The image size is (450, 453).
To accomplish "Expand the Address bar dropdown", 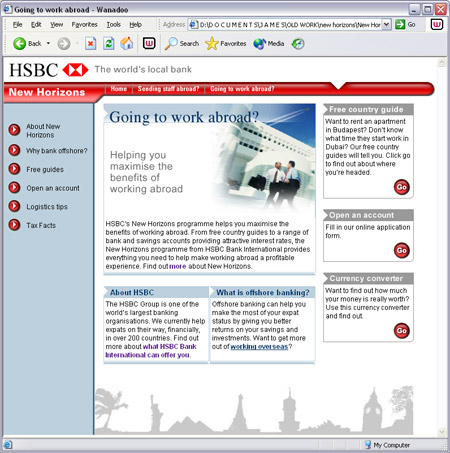I will 386,24.
